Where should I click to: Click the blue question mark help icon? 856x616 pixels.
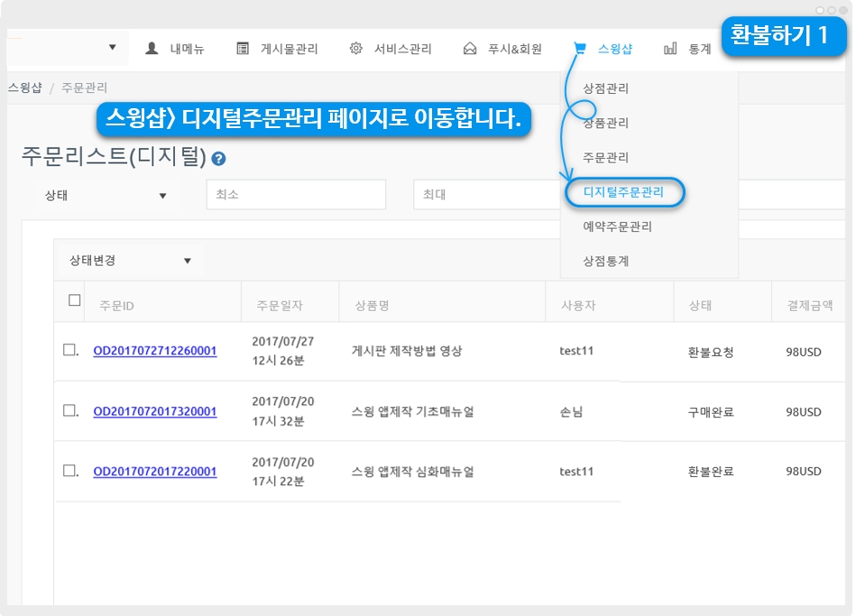click(x=218, y=159)
